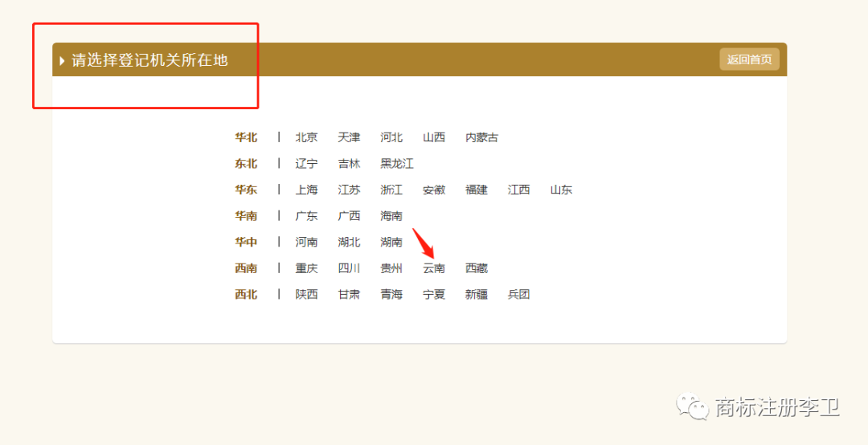Open the 山西 province link
The height and width of the screenshot is (445, 868).
433,137
